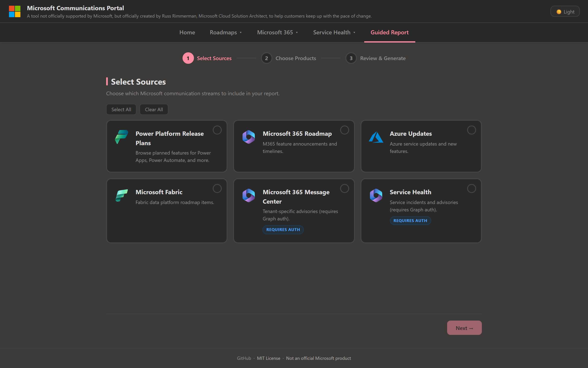Viewport: 588px width, 368px height.
Task: Click 'Azure service updates and new features.' text
Action: pos(423,147)
